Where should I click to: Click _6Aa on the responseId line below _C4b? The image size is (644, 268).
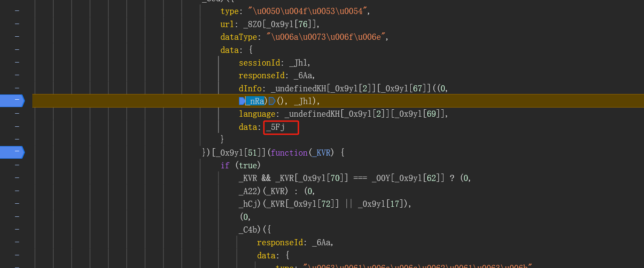321,243
